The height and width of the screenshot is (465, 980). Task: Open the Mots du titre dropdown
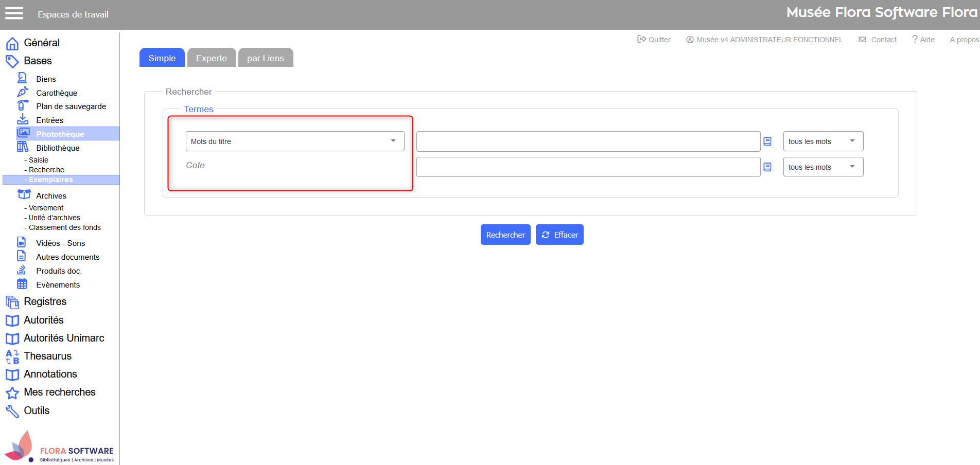[x=294, y=141]
